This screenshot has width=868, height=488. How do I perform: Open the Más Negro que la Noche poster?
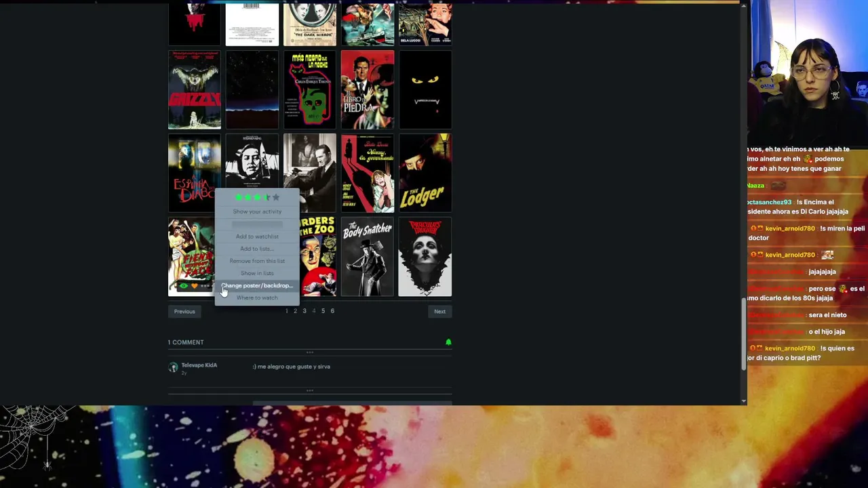[x=310, y=89]
